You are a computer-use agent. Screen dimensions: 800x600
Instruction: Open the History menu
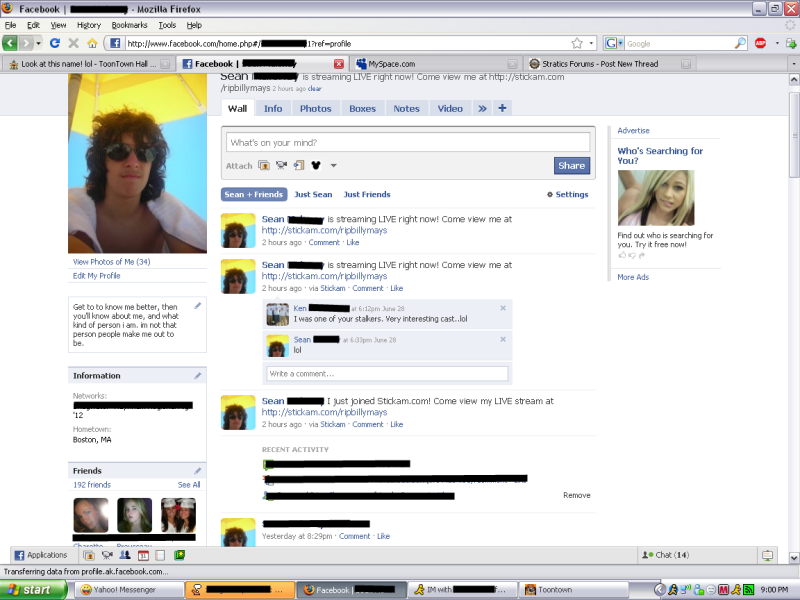click(89, 25)
